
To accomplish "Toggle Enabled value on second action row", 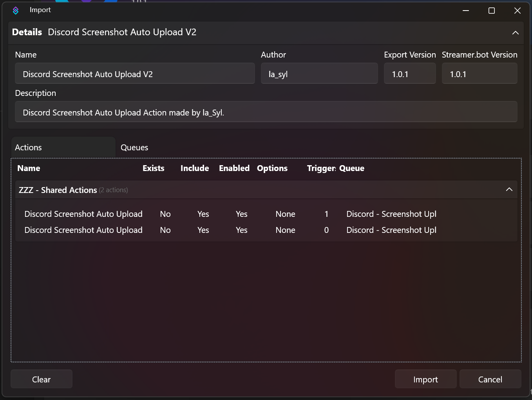I will (x=241, y=230).
